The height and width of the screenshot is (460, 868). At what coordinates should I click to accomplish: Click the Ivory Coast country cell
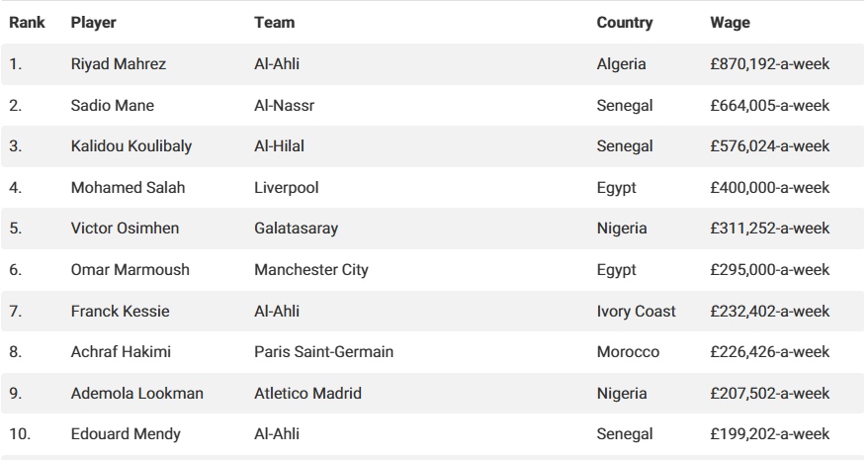[637, 312]
